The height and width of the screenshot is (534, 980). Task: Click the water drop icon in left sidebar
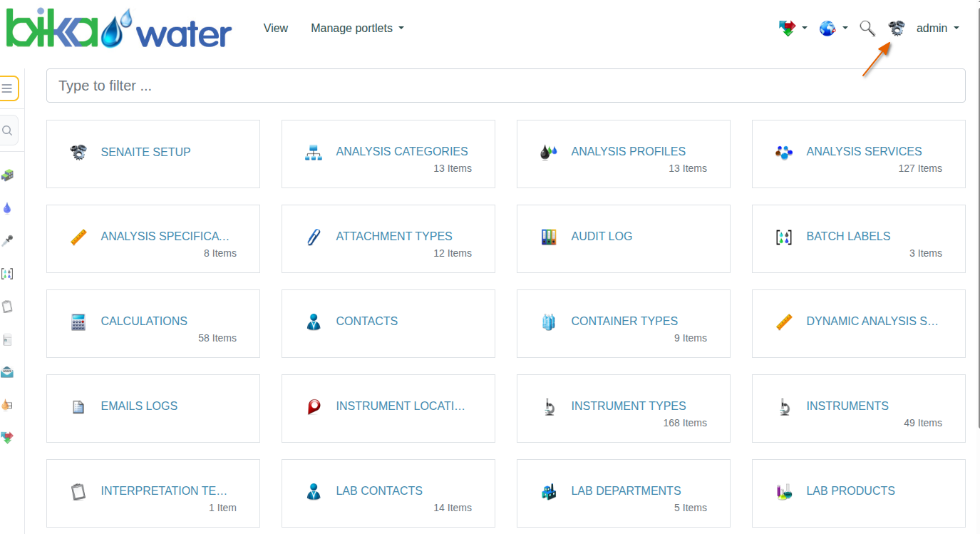point(8,208)
